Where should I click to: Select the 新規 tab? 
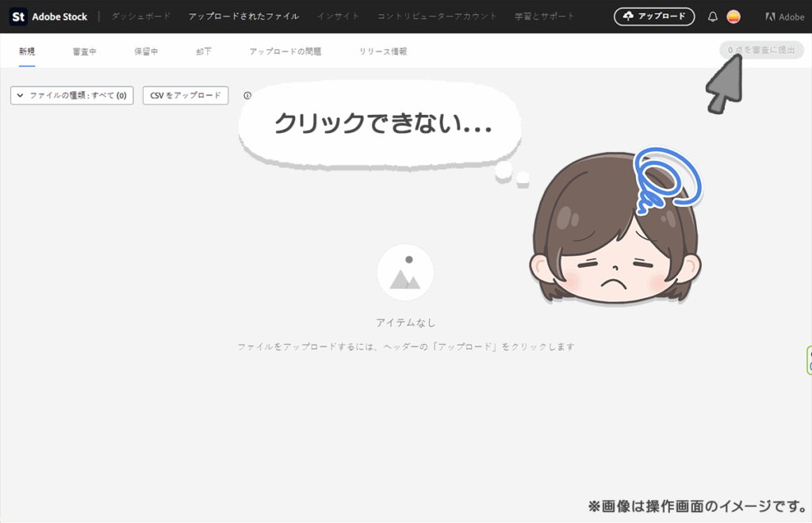coord(27,52)
